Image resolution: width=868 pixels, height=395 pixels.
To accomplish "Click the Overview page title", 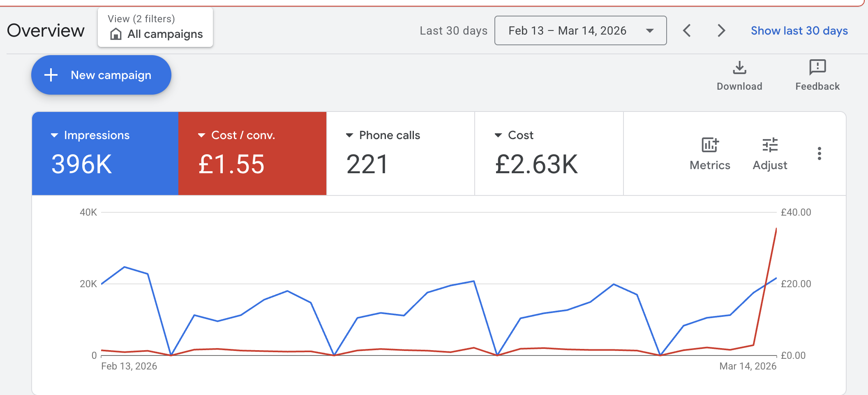I will pos(46,30).
